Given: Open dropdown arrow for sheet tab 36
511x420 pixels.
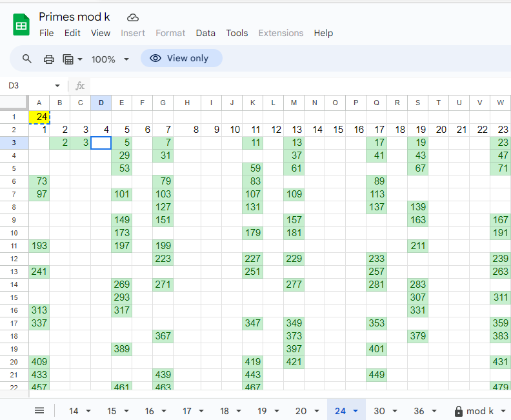Looking at the screenshot, I should coord(434,411).
